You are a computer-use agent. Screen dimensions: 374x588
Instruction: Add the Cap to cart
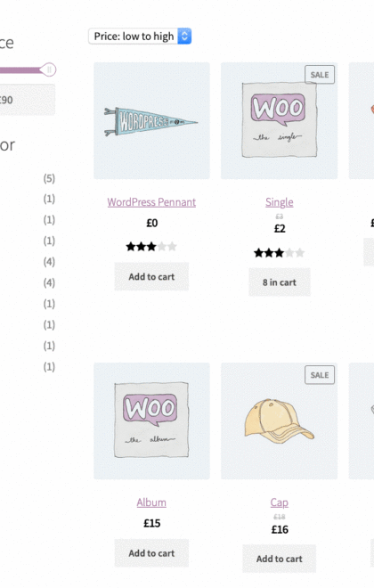pyautogui.click(x=280, y=559)
